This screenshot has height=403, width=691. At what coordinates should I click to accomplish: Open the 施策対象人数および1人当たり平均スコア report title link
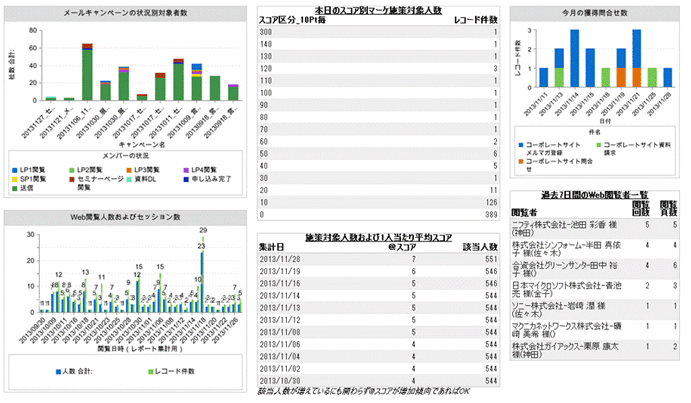(x=378, y=237)
